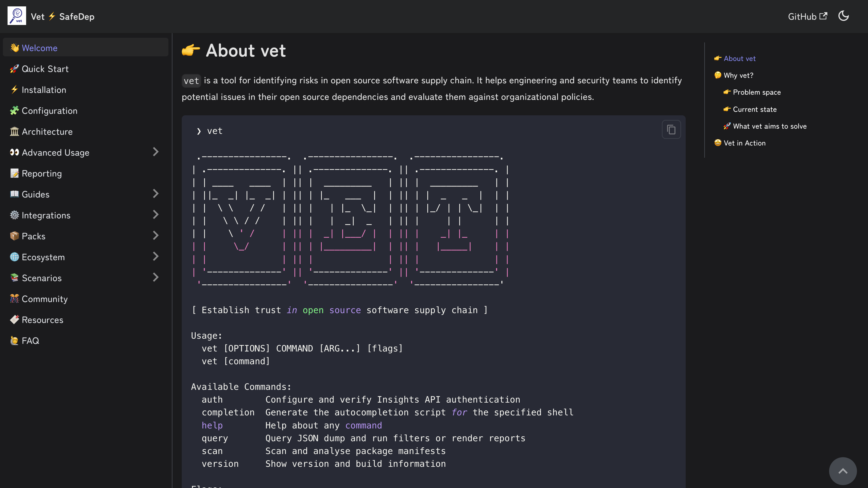Collapse the Packs section chevron
The image size is (868, 488).
tap(156, 235)
